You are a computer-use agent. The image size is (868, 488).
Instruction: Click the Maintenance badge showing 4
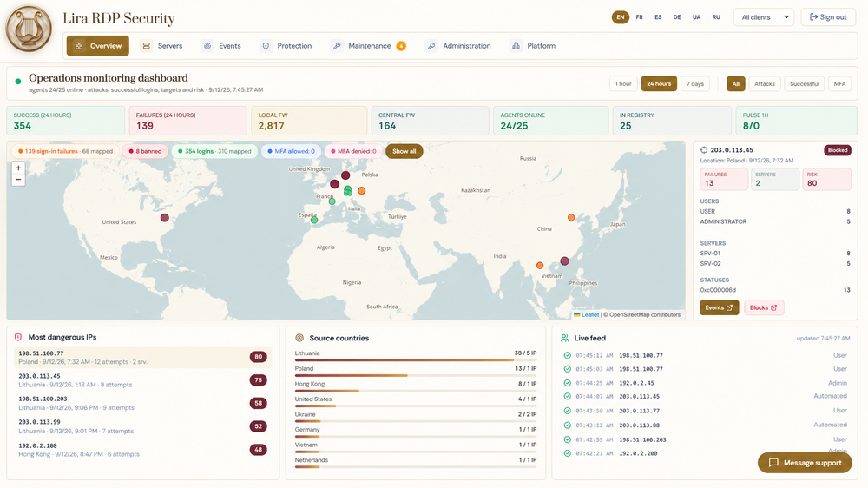[401, 46]
